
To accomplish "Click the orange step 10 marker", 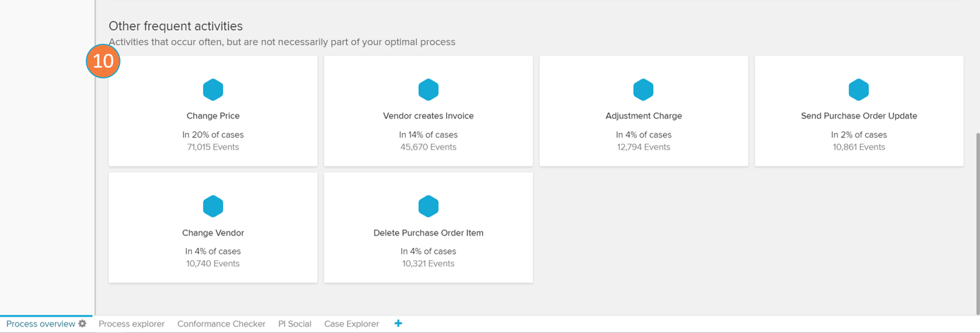I will pos(103,61).
